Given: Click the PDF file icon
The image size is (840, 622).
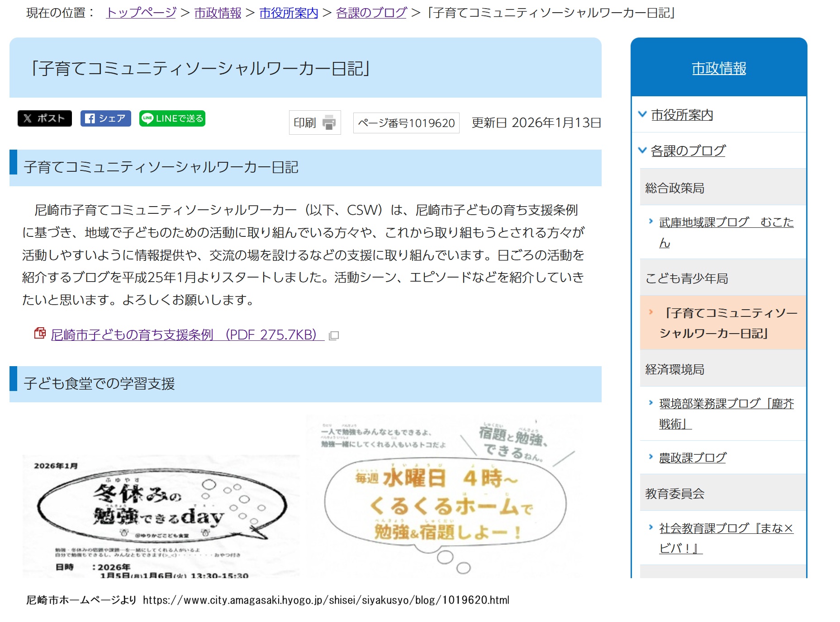Looking at the screenshot, I should pos(40,334).
